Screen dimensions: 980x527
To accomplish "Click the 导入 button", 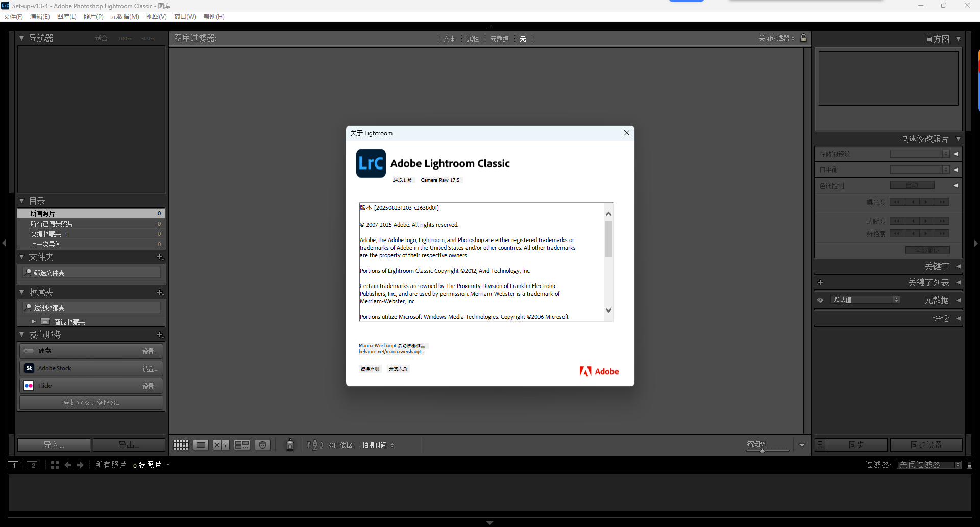I will [53, 445].
